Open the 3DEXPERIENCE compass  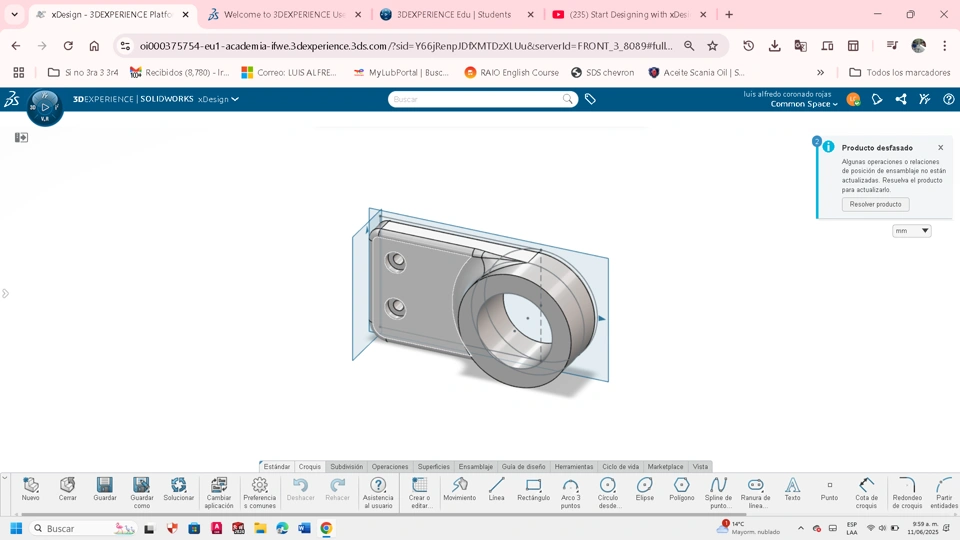pyautogui.click(x=45, y=107)
